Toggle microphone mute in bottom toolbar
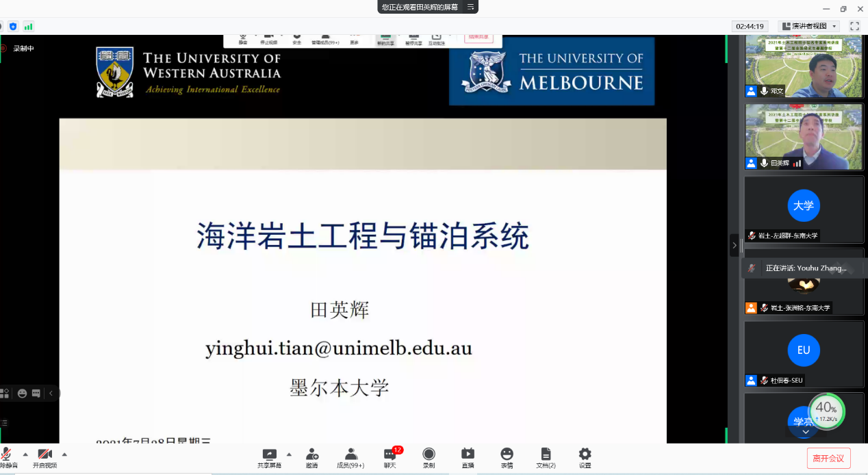 pyautogui.click(x=7, y=454)
